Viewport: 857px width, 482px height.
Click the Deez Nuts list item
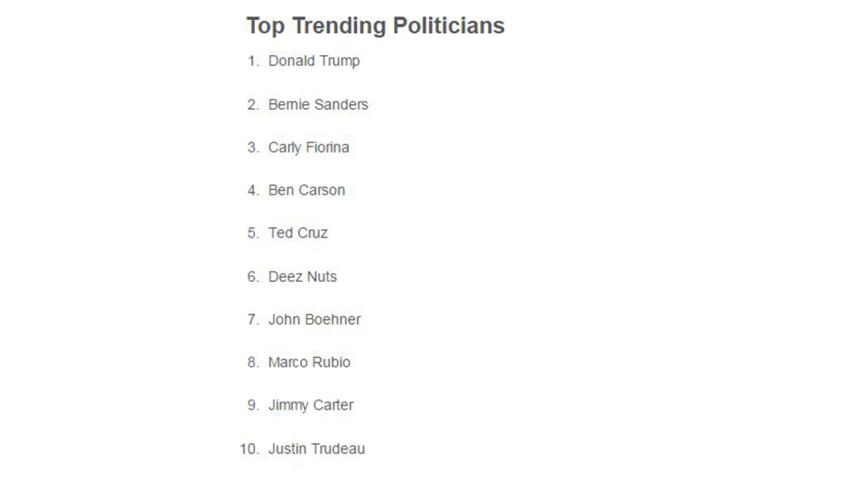click(302, 276)
